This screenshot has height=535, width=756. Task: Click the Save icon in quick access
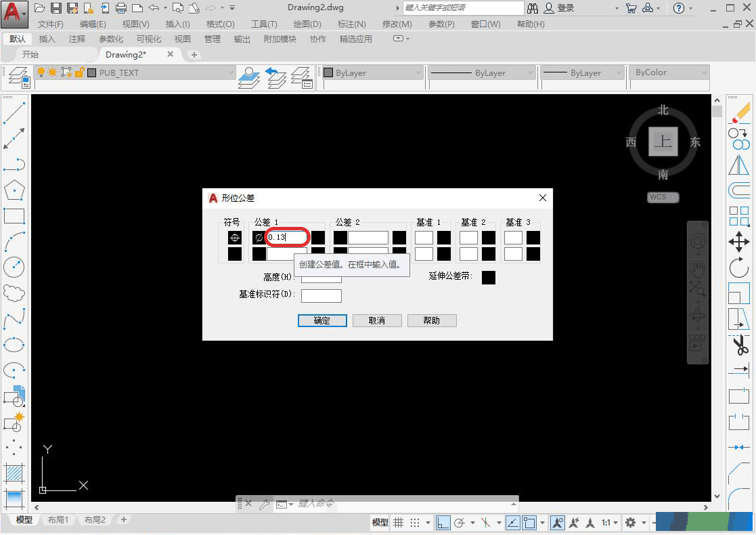[56, 7]
